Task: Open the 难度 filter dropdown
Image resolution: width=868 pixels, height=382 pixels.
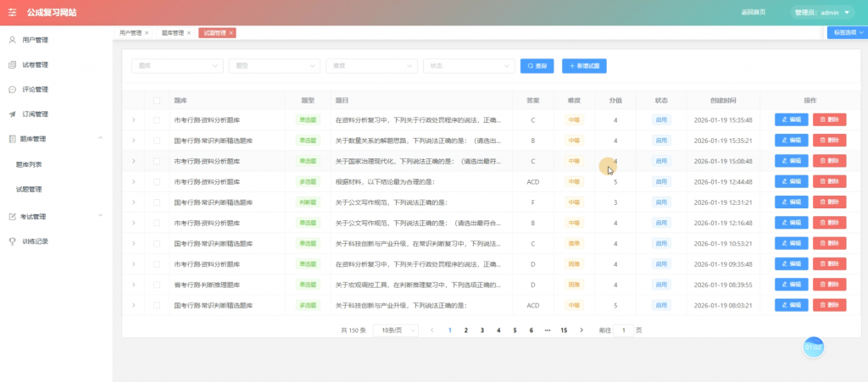Action: [371, 66]
